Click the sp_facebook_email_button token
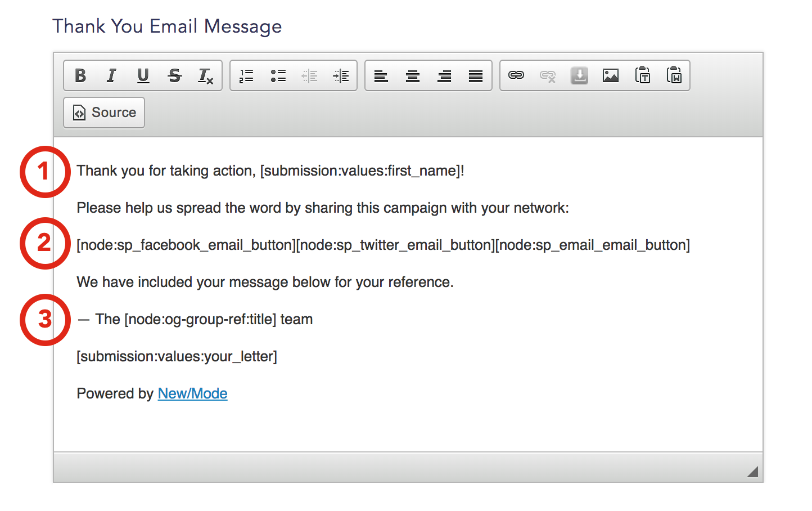This screenshot has height=511, width=812. point(186,245)
